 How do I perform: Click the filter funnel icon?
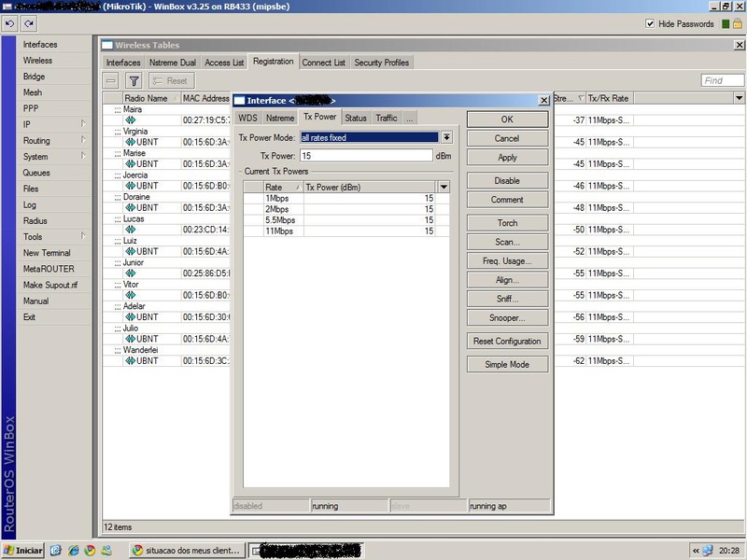pos(134,81)
